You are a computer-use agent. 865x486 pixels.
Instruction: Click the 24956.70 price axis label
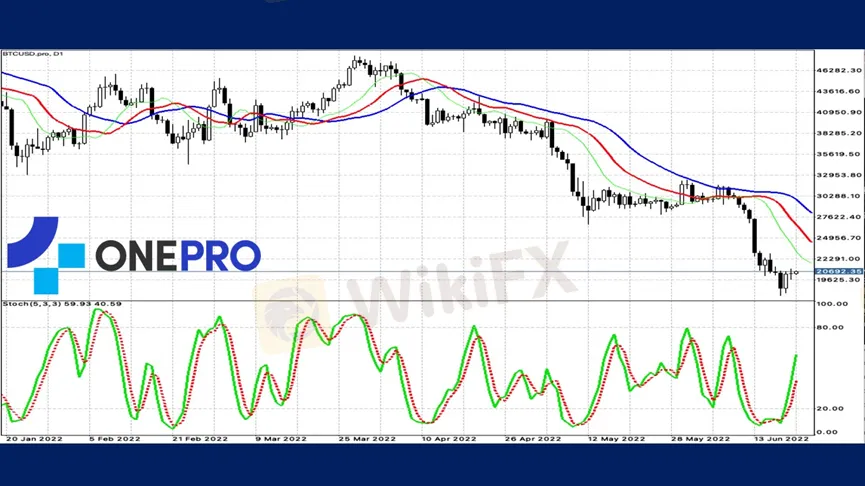[836, 238]
